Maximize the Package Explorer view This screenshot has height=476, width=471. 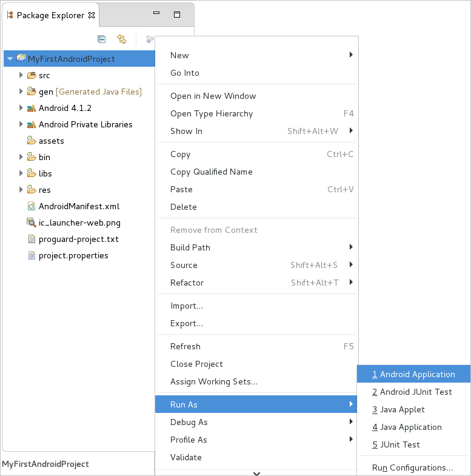[x=177, y=15]
